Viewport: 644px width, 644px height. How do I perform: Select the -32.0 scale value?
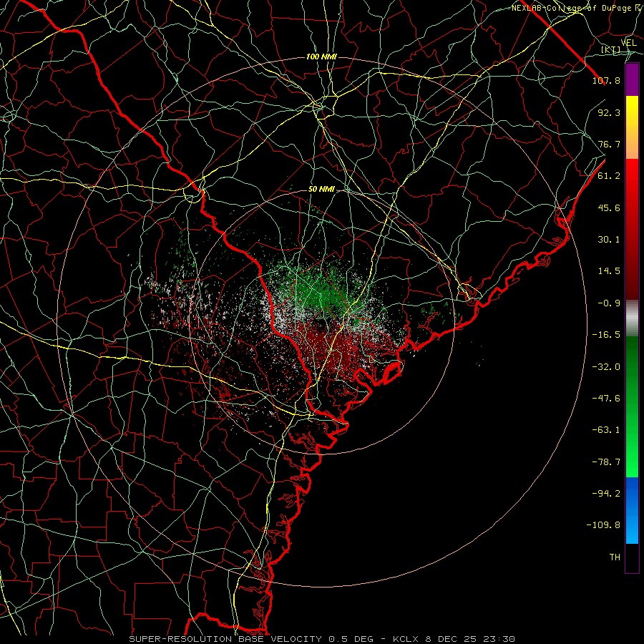606,367
